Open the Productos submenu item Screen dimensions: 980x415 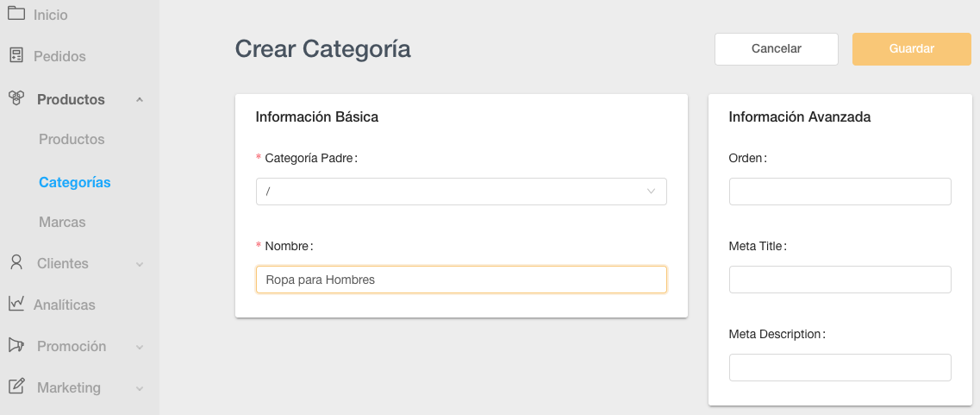pyautogui.click(x=72, y=140)
